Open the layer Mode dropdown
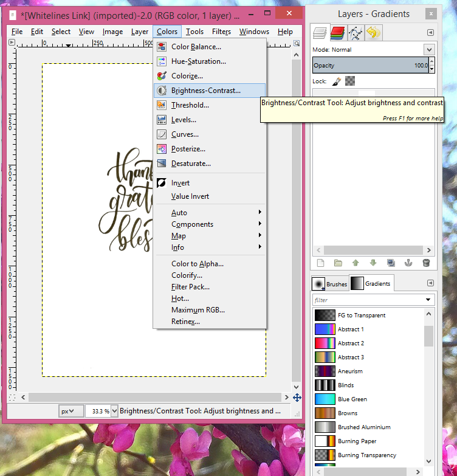This screenshot has width=457, height=476. point(429,50)
